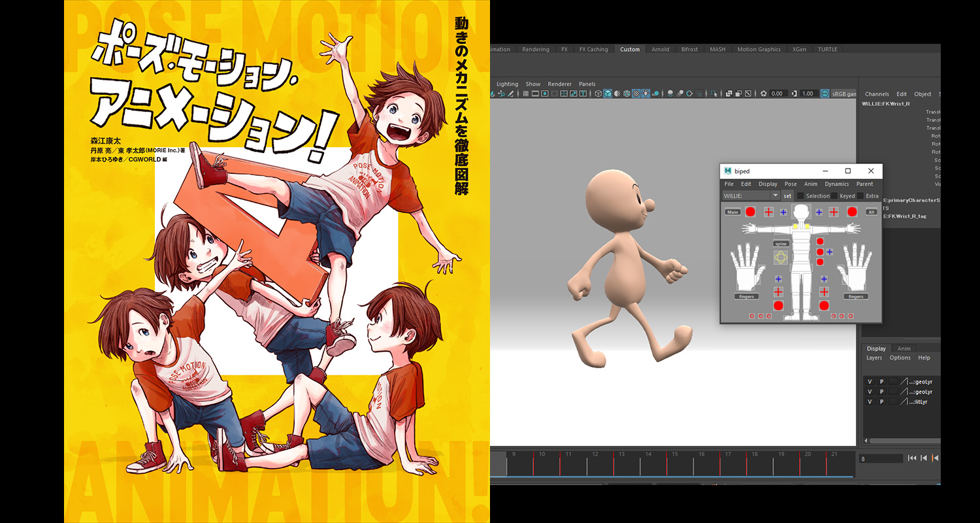Open the biped window Edit menu

click(x=746, y=184)
